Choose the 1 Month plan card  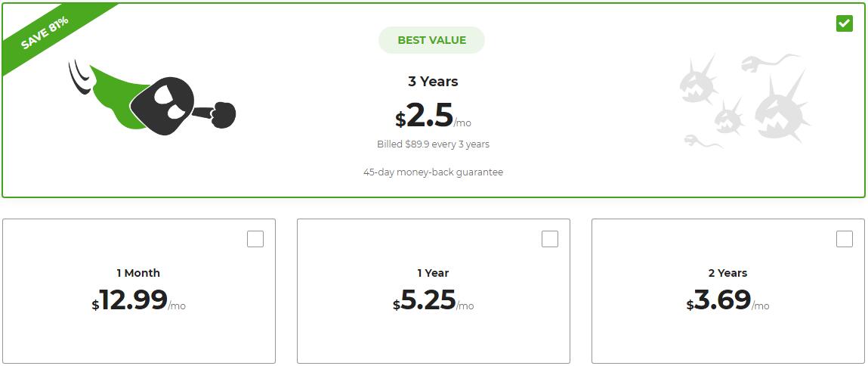(x=139, y=291)
